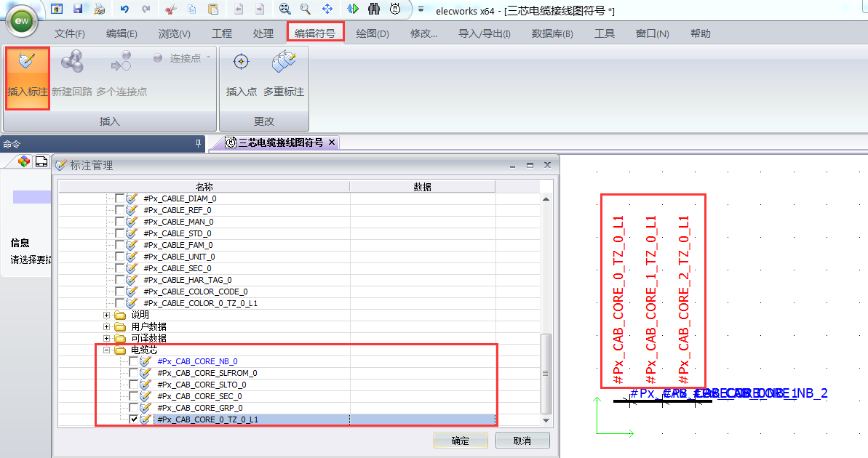Open quick access toolbar customize dropdown
The height and width of the screenshot is (458, 868).
coord(421,9)
